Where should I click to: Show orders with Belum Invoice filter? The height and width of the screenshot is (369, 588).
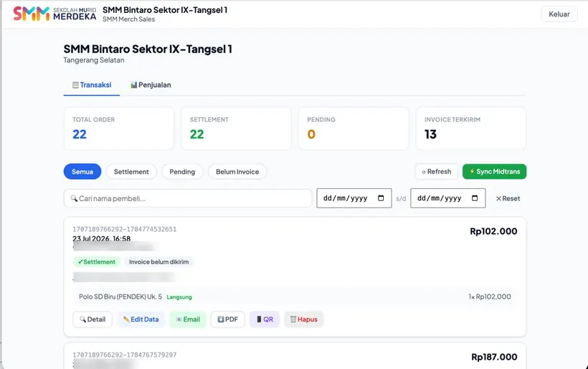(x=237, y=172)
